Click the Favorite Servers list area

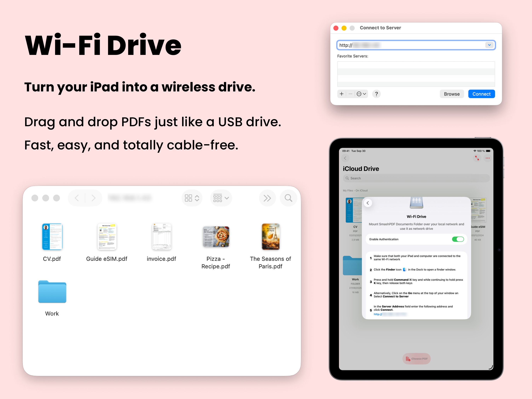[x=416, y=74]
